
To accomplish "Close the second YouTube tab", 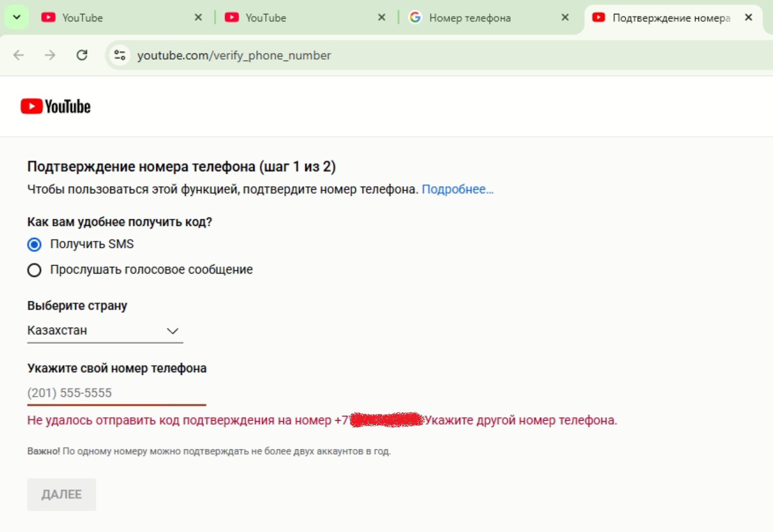I will click(382, 18).
